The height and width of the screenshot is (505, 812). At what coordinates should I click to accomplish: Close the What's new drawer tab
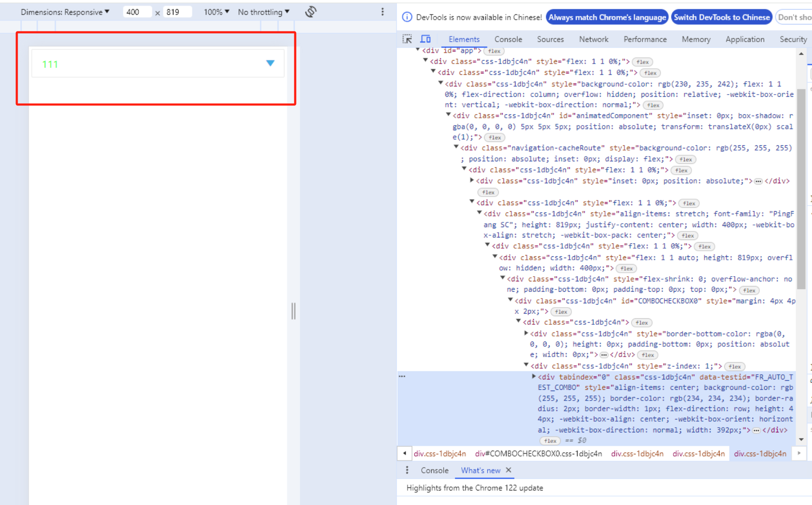pyautogui.click(x=509, y=470)
